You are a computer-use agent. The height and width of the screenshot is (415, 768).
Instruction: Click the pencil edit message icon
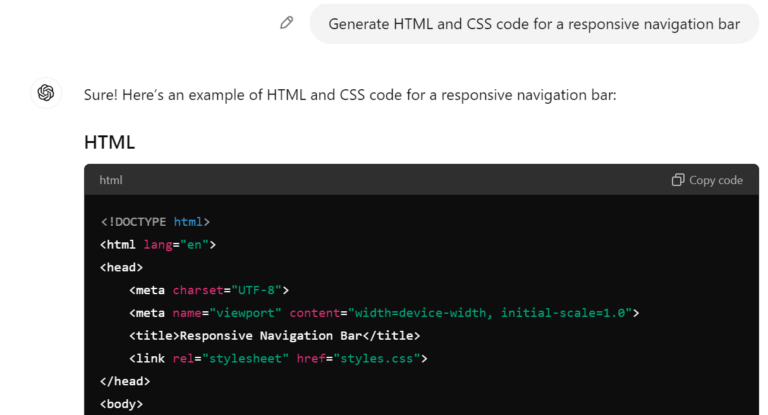tap(287, 23)
